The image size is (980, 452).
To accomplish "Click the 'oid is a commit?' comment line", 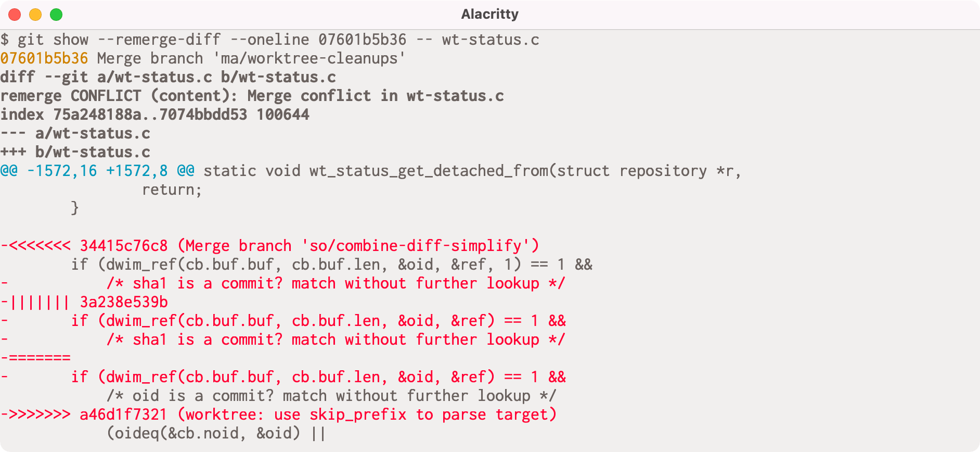I will point(331,396).
